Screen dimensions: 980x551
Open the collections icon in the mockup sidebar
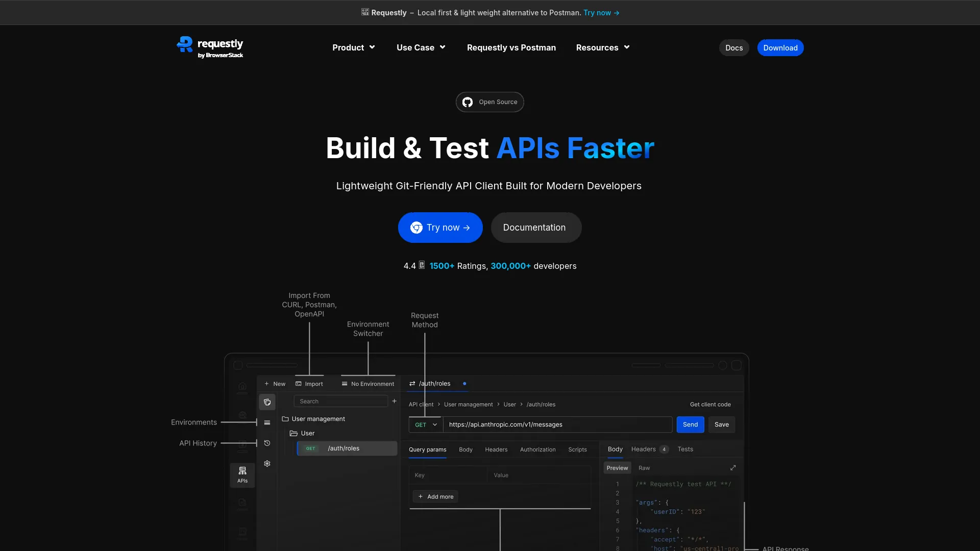(267, 402)
